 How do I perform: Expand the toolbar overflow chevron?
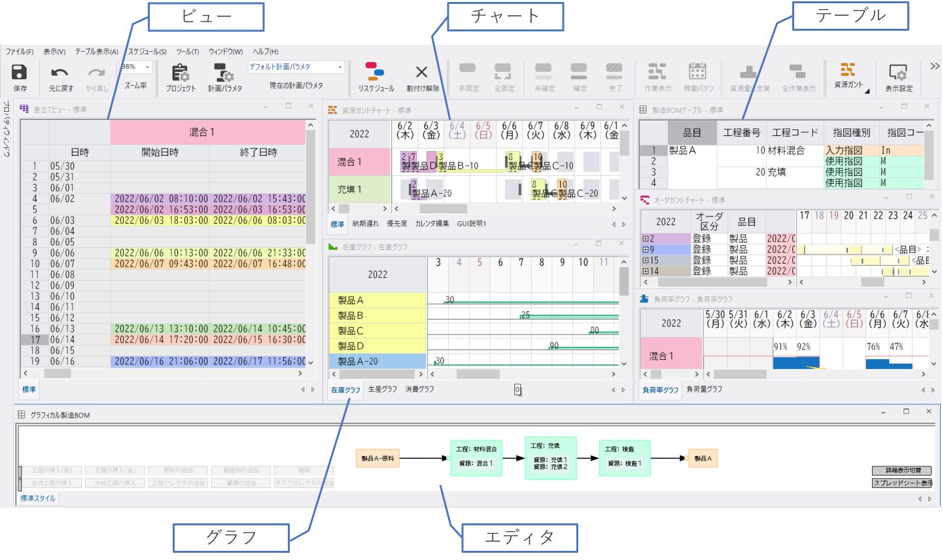click(935, 66)
